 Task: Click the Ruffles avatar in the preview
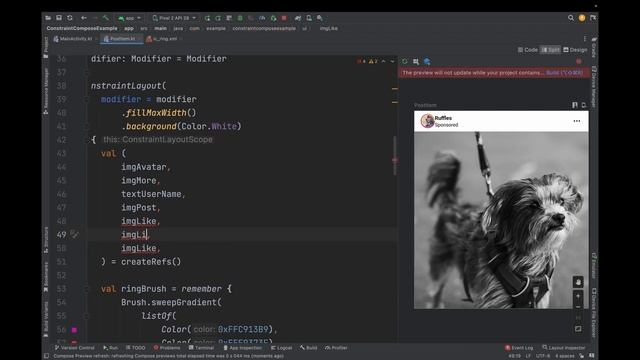click(x=427, y=121)
